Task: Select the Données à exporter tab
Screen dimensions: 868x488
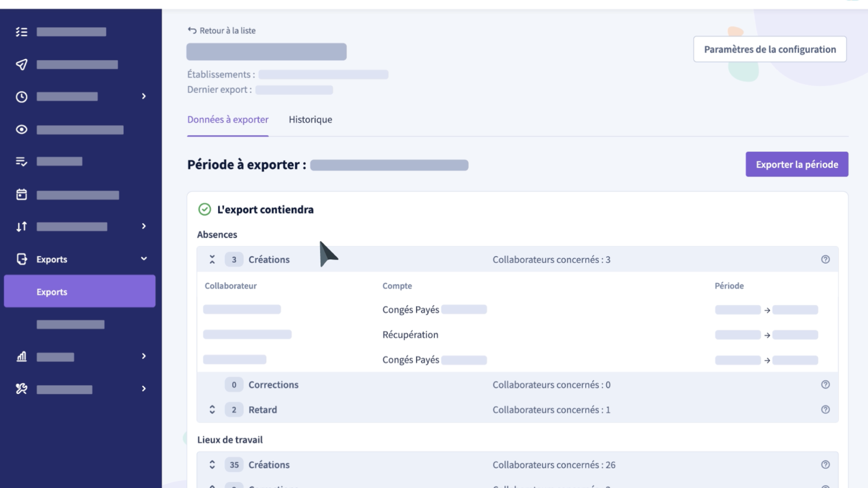Action: point(228,120)
